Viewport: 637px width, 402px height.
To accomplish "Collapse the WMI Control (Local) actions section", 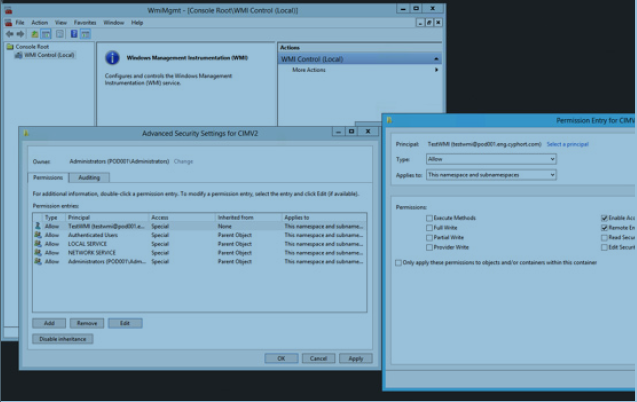I will point(436,59).
